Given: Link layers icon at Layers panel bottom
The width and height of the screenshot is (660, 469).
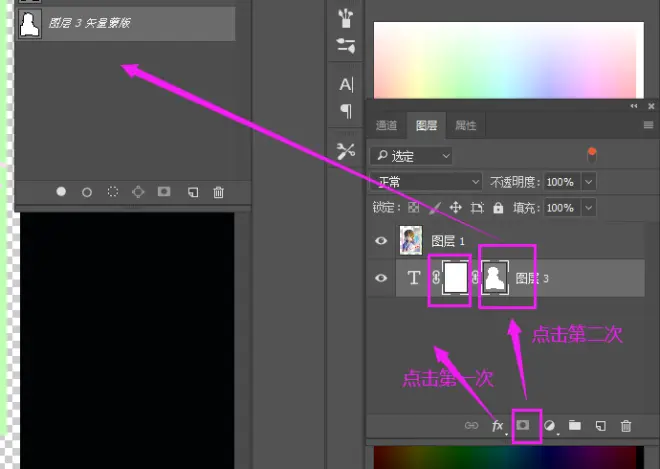Looking at the screenshot, I should pos(471,425).
